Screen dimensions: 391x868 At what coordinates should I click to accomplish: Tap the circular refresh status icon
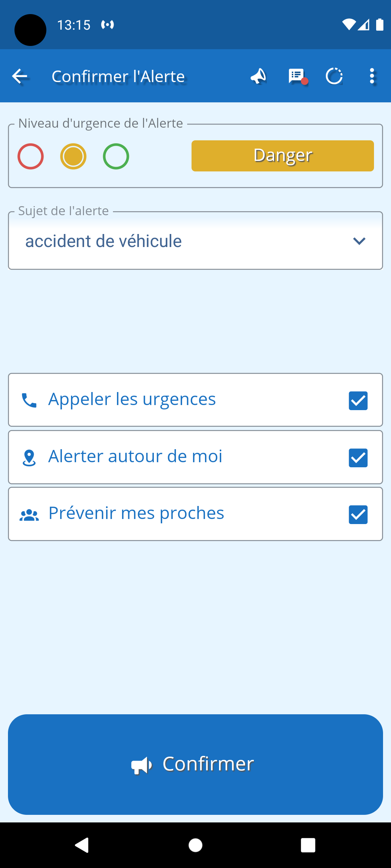point(334,76)
